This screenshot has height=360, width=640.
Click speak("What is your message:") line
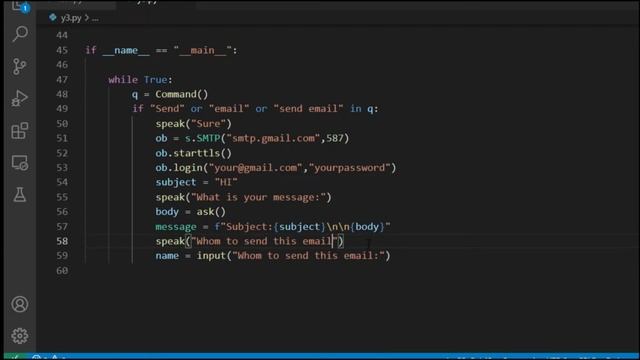click(x=244, y=197)
